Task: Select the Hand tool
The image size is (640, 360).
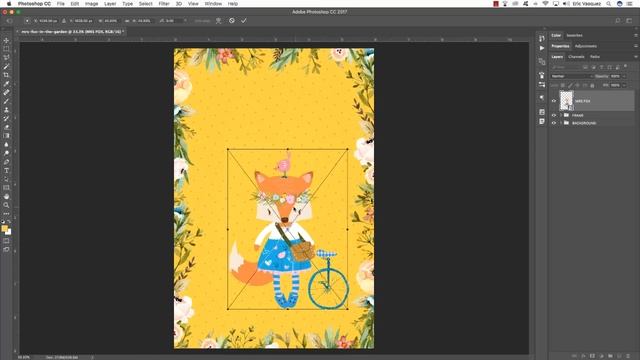Action: (x=6, y=196)
